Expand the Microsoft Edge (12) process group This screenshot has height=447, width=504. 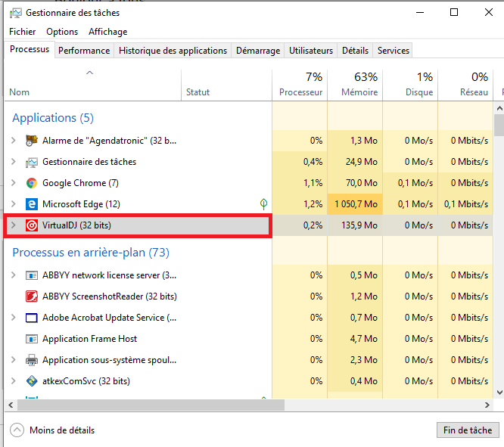[x=13, y=204]
